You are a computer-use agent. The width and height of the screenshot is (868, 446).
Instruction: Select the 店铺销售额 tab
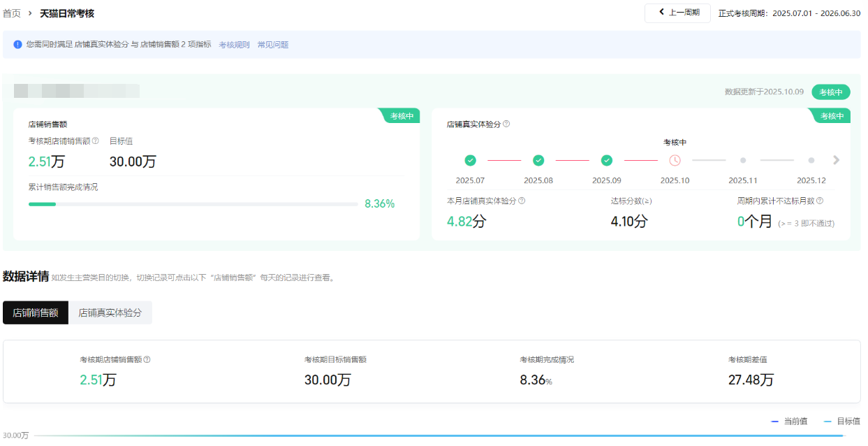36,313
